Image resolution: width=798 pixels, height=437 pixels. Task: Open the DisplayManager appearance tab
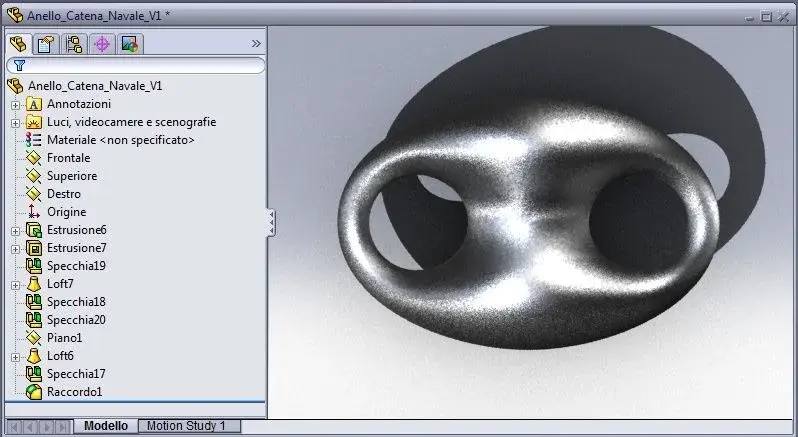(x=130, y=44)
